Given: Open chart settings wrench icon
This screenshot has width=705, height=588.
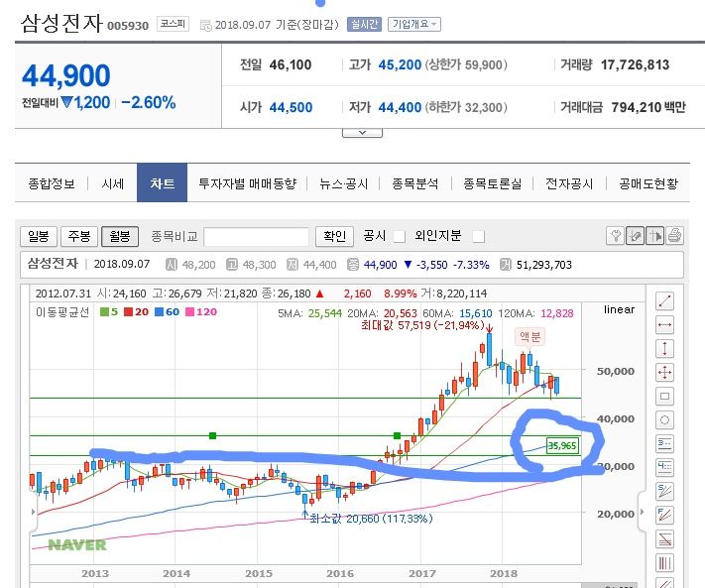Looking at the screenshot, I should click(615, 236).
